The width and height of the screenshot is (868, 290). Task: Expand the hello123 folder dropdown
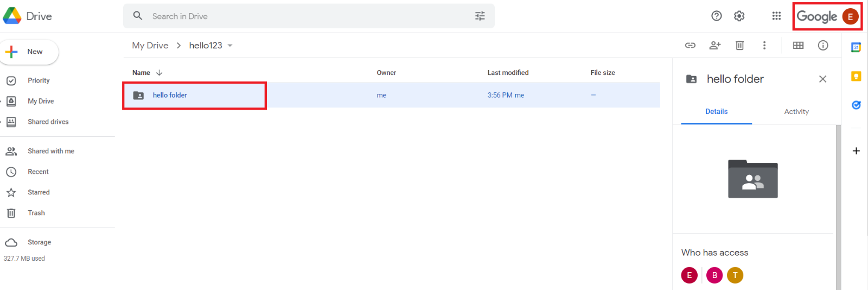tap(230, 46)
